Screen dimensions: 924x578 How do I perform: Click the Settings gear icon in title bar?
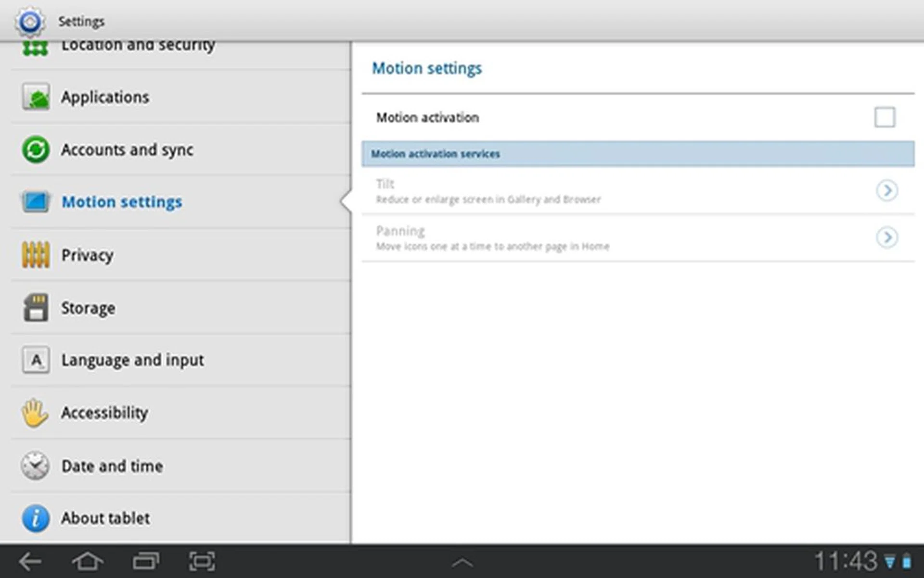point(30,21)
